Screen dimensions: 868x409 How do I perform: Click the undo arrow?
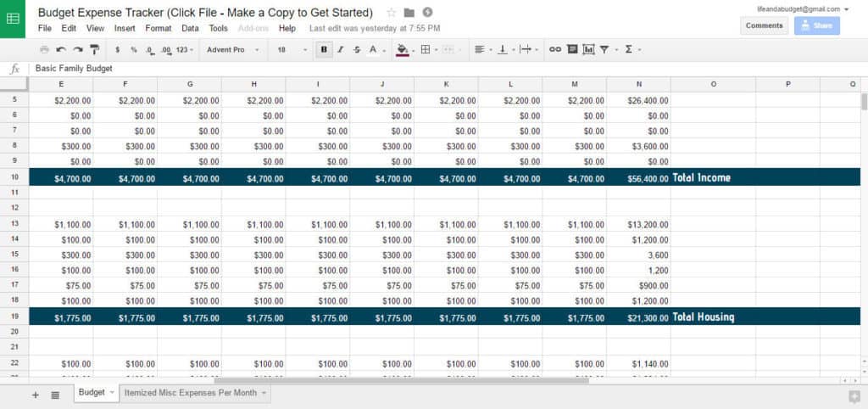(x=61, y=50)
